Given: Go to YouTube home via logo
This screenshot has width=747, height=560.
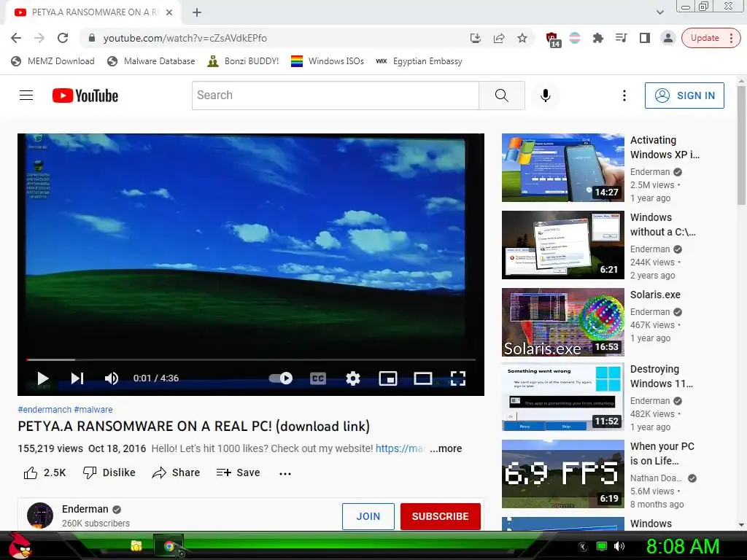Looking at the screenshot, I should [85, 96].
